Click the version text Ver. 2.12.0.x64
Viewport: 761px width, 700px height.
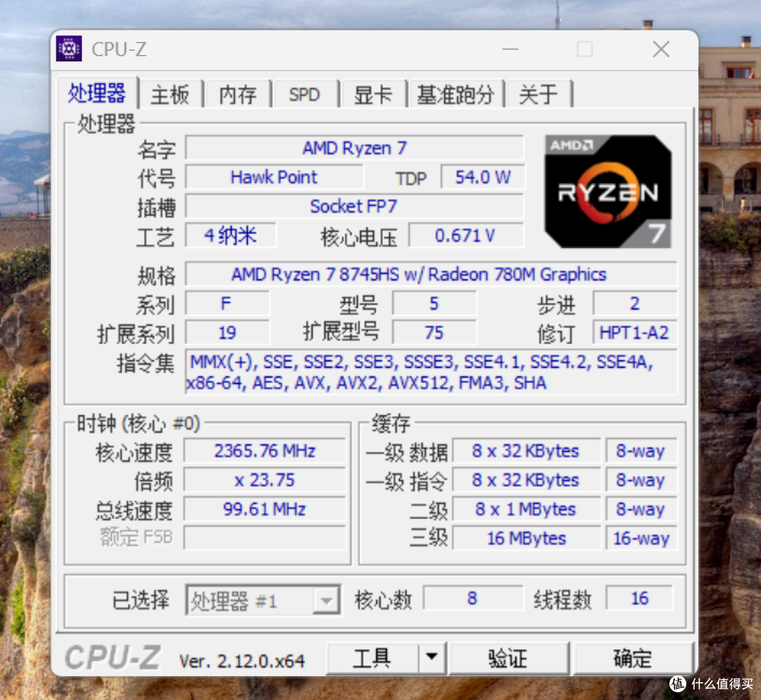242,661
